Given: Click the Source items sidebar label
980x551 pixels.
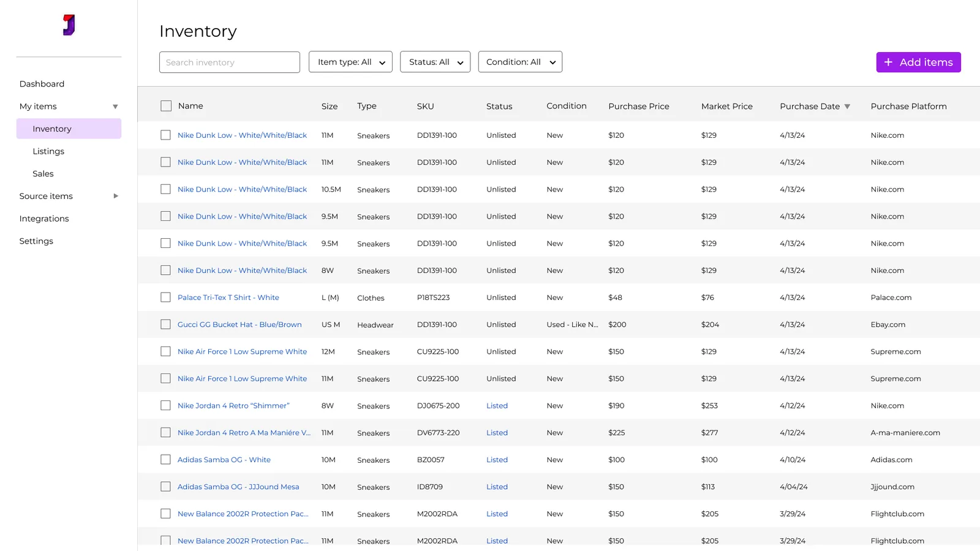Looking at the screenshot, I should (46, 196).
